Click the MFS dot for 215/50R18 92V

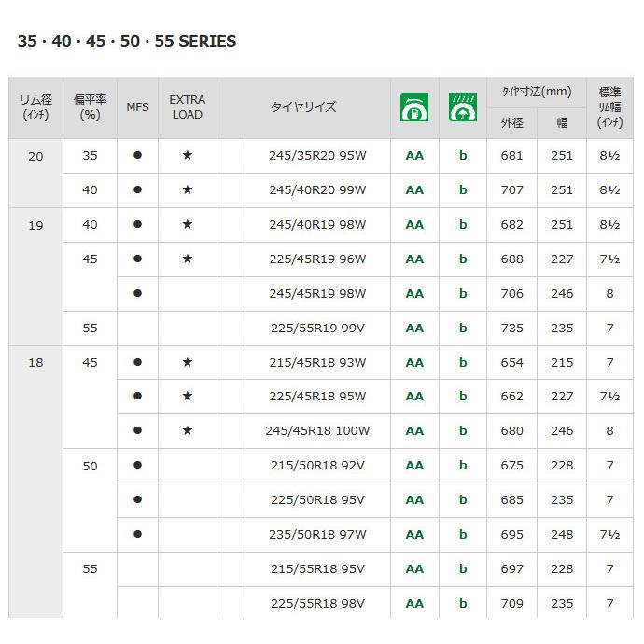point(137,465)
